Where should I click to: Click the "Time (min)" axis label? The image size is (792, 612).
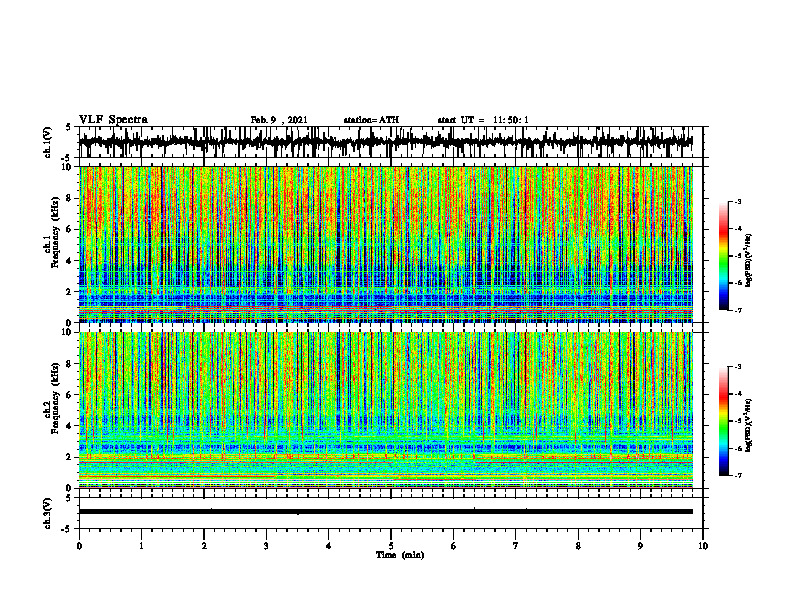tap(400, 555)
